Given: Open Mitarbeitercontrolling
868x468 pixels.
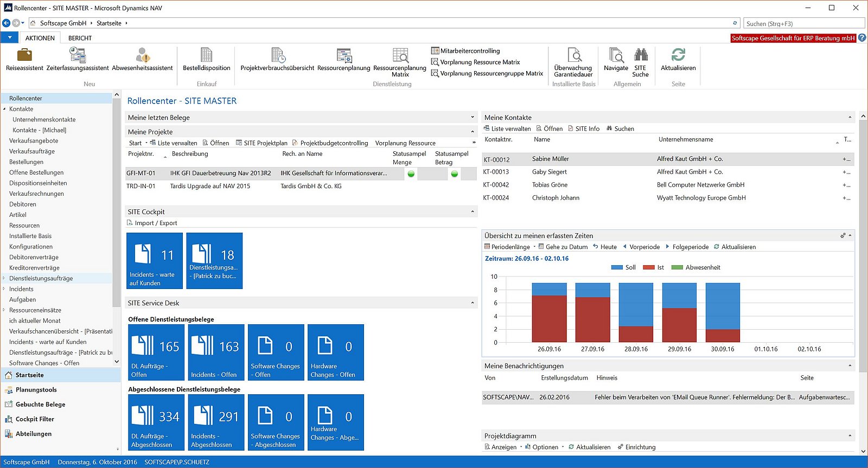Looking at the screenshot, I should point(465,51).
